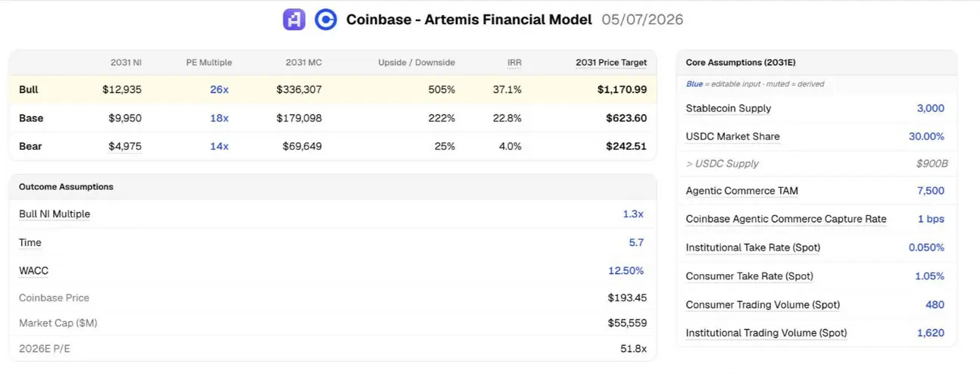Edit Consumer Trading Volume value 480

pyautogui.click(x=935, y=304)
